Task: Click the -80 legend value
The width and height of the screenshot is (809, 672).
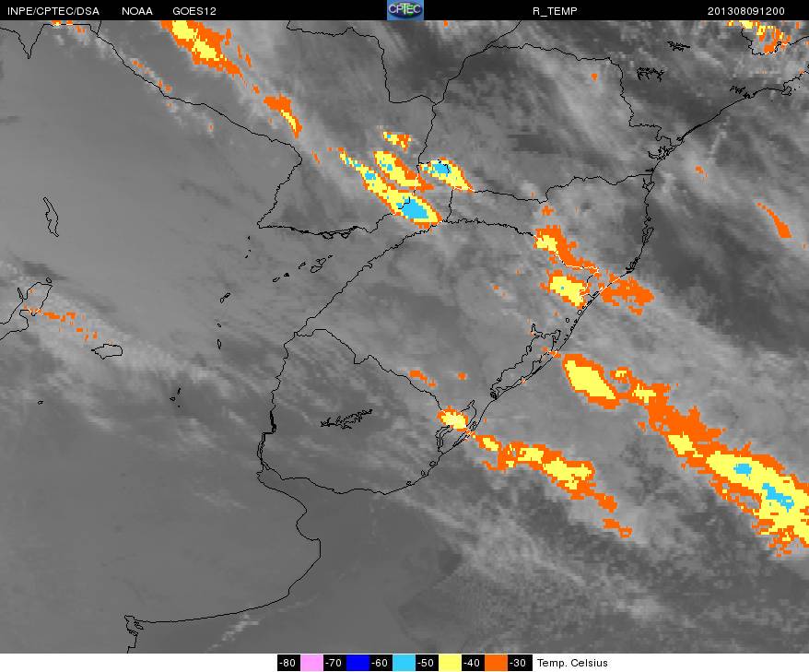Action: pyautogui.click(x=287, y=663)
